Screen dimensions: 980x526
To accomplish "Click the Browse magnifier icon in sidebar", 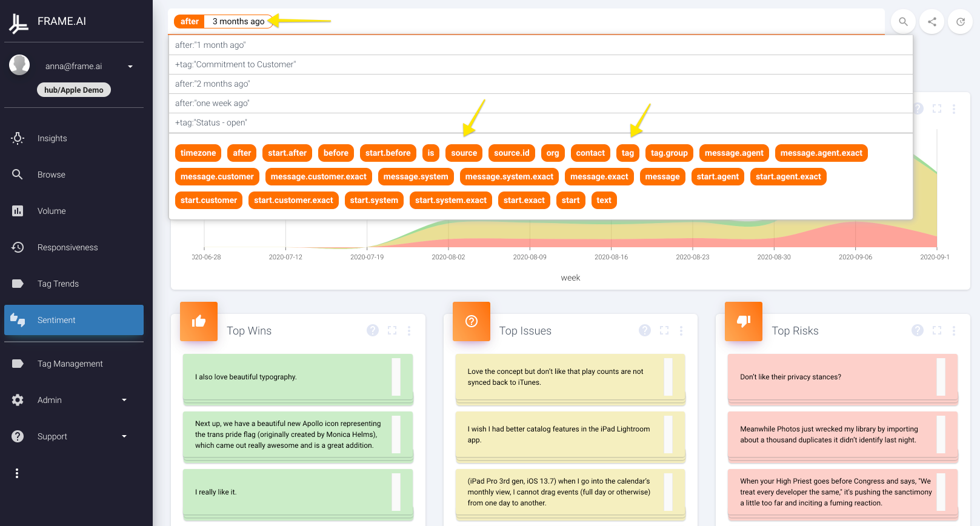I will pyautogui.click(x=18, y=175).
